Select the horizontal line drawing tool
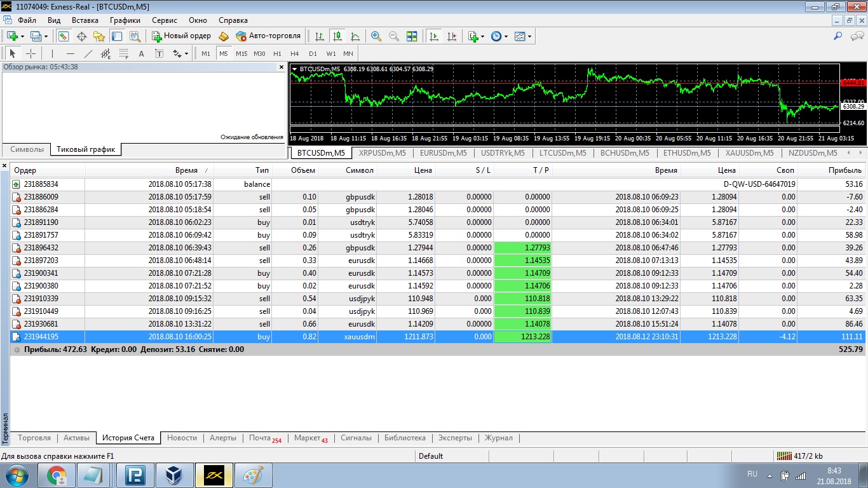 point(71,53)
